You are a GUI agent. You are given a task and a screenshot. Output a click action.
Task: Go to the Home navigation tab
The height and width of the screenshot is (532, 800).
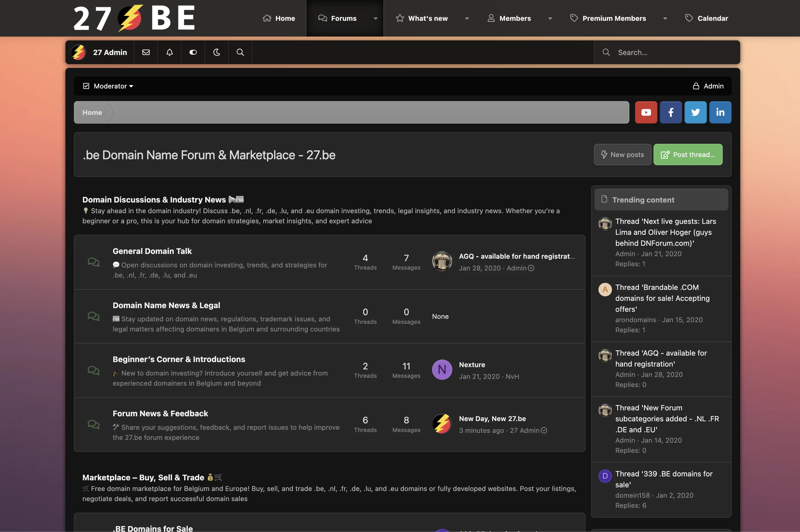tap(279, 18)
